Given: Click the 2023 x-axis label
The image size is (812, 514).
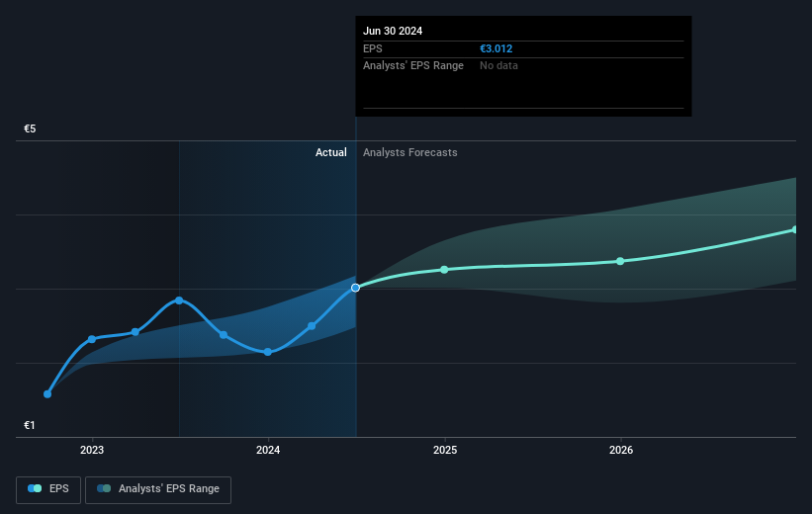Looking at the screenshot, I should coord(92,450).
